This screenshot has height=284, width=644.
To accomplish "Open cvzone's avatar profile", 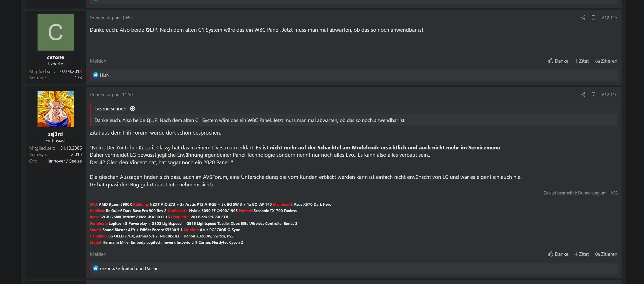I will pos(56,32).
